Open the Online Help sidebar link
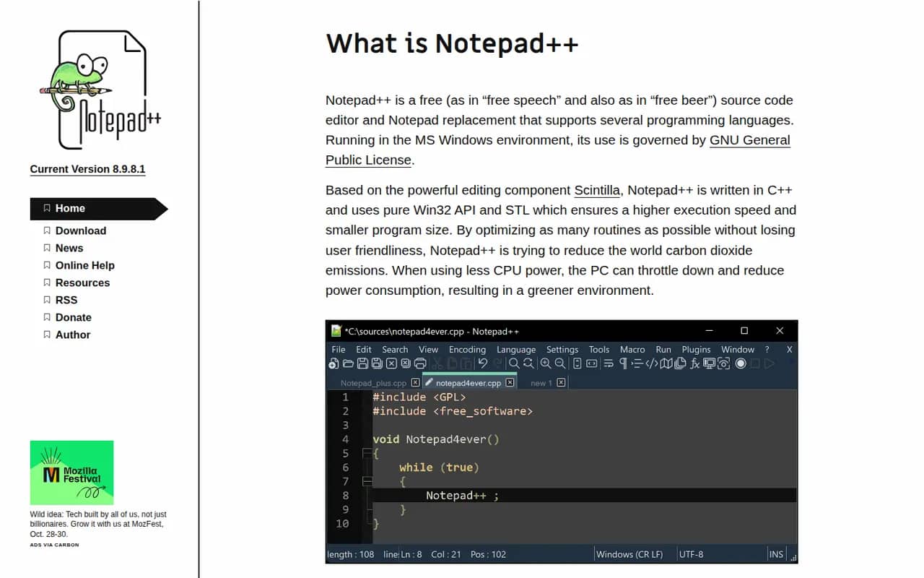The height and width of the screenshot is (578, 924). coord(85,265)
